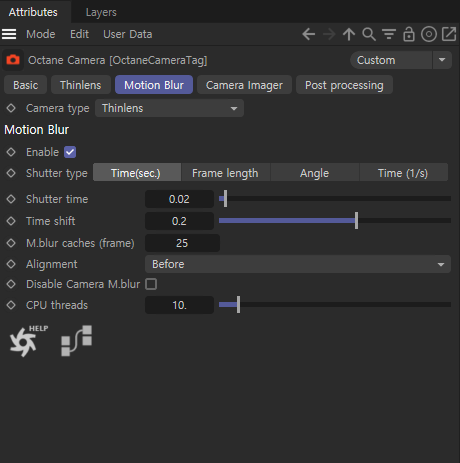Click the M.blur caches value field
460x463 pixels.
[182, 243]
